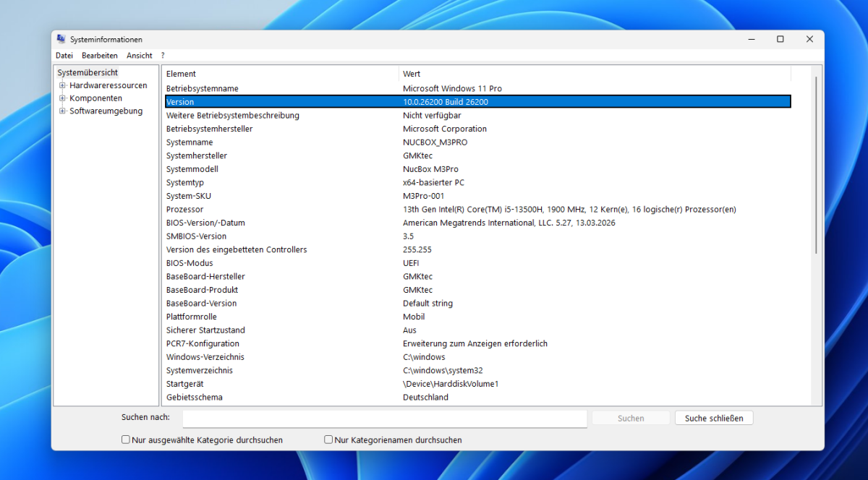Select the Prozessor row
The image size is (868, 480).
477,210
